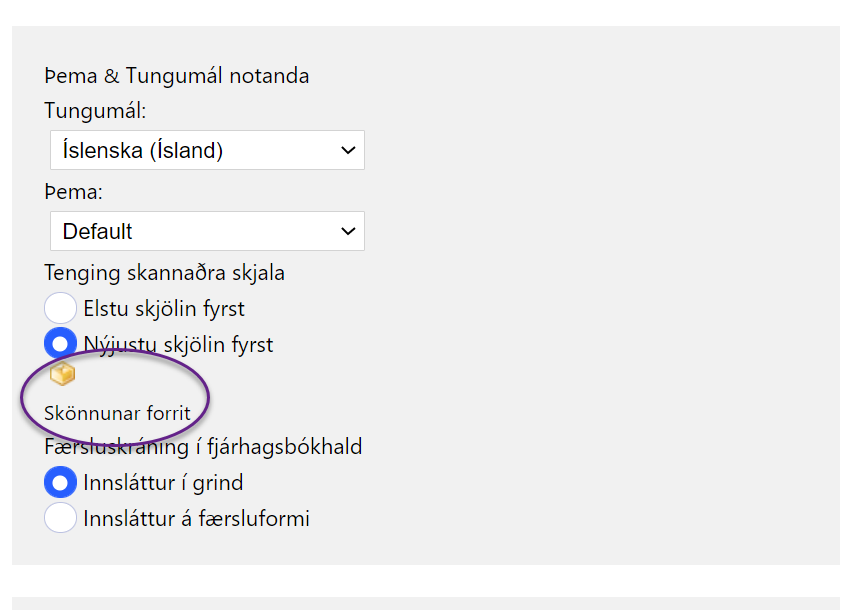Click the Tungumál: field label
862x610 pixels.
pos(95,111)
